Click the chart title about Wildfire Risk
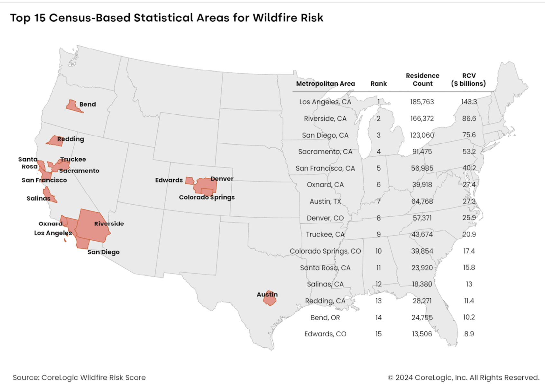 167,18
